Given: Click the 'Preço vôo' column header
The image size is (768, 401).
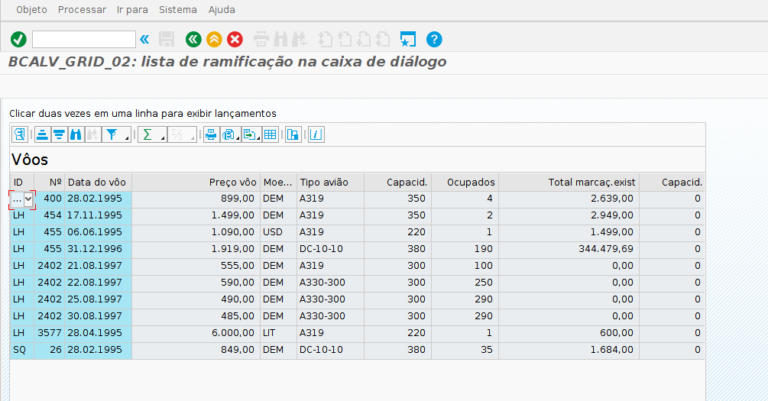Looking at the screenshot, I should [232, 182].
